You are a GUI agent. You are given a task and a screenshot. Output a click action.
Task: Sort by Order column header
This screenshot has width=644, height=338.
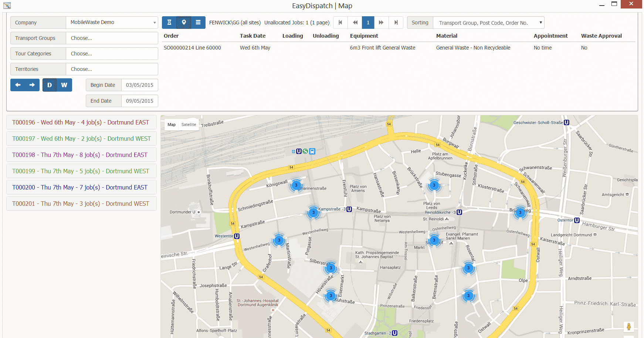(x=171, y=36)
